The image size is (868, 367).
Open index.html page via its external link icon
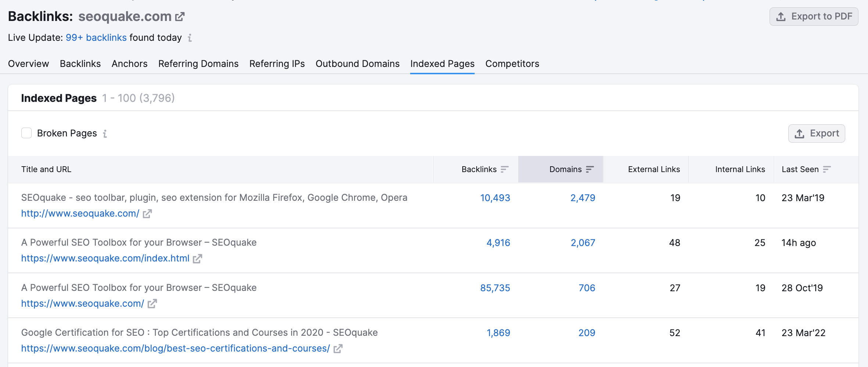(198, 258)
